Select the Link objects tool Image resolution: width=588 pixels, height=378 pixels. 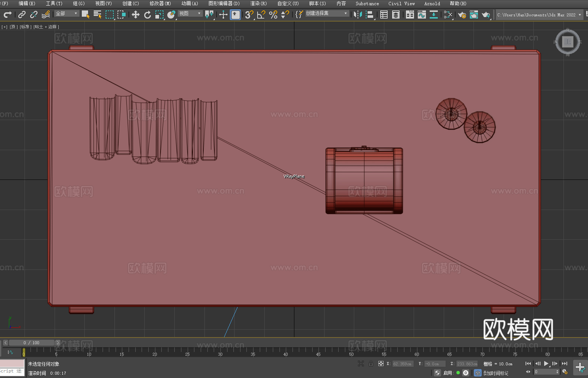coord(22,14)
